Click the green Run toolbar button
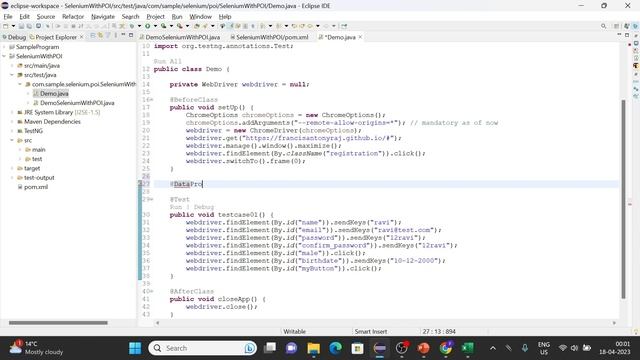 [148, 26]
